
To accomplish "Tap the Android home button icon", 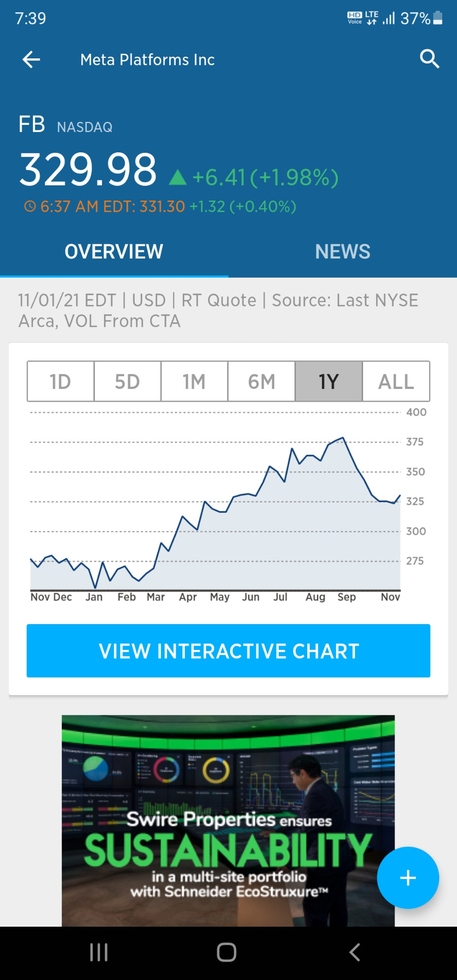I will [x=226, y=952].
